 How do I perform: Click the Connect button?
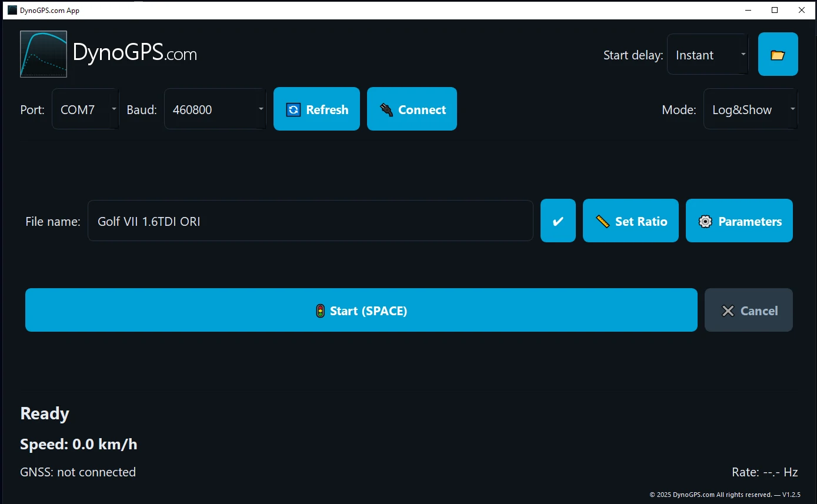412,109
